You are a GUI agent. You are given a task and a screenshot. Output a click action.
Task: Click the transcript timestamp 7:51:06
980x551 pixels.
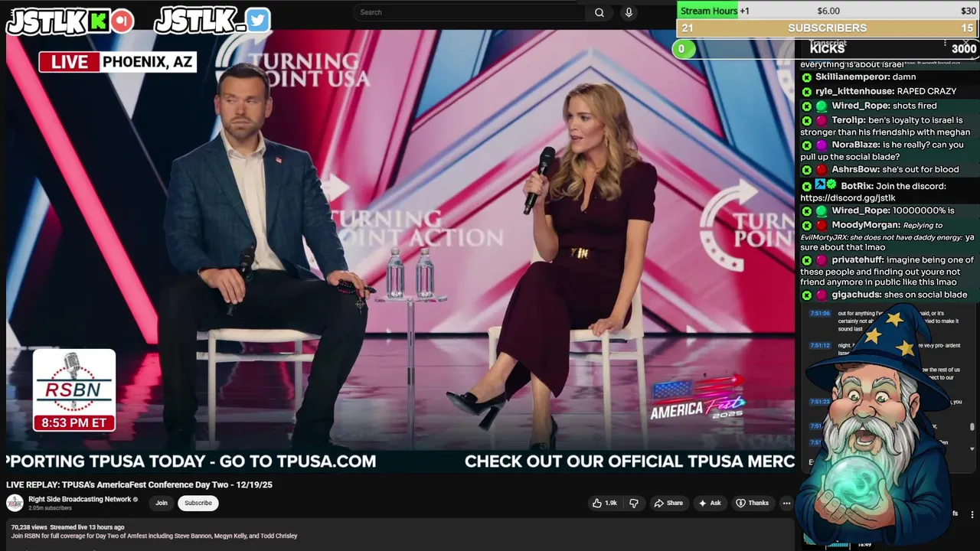(820, 313)
